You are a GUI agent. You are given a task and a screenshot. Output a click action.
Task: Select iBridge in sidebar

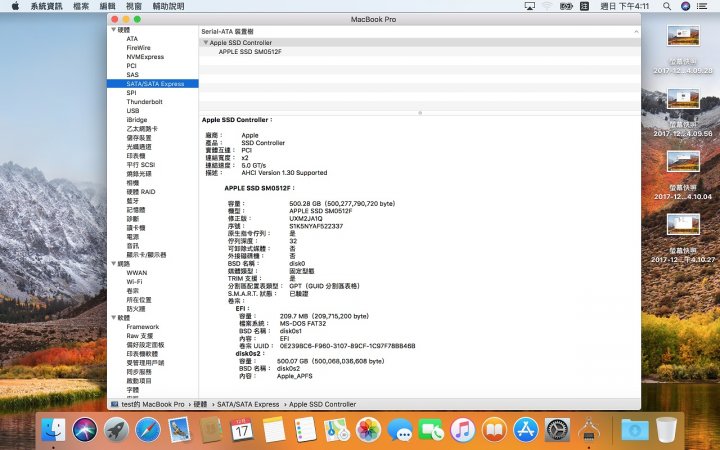(137, 120)
